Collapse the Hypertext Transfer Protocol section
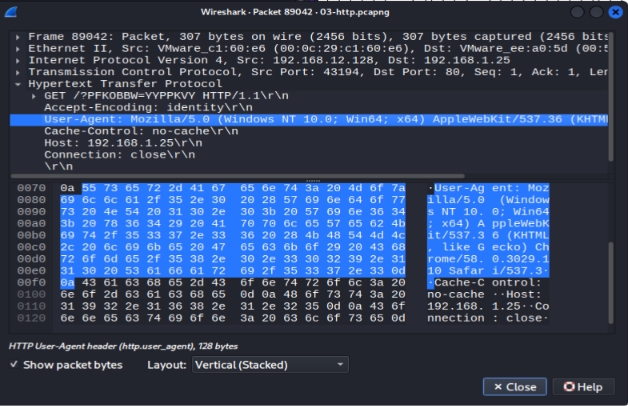This screenshot has width=628, height=406. (x=18, y=84)
